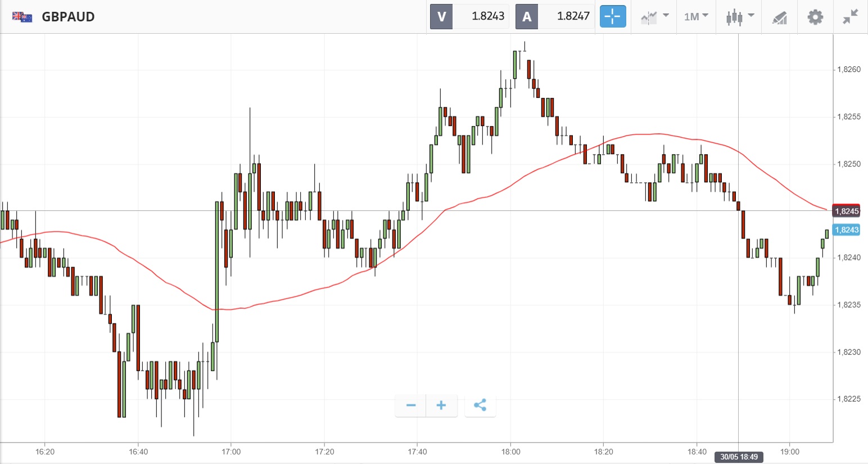Viewport: 868px width, 464px height.
Task: Click the V sell button
Action: tap(441, 16)
